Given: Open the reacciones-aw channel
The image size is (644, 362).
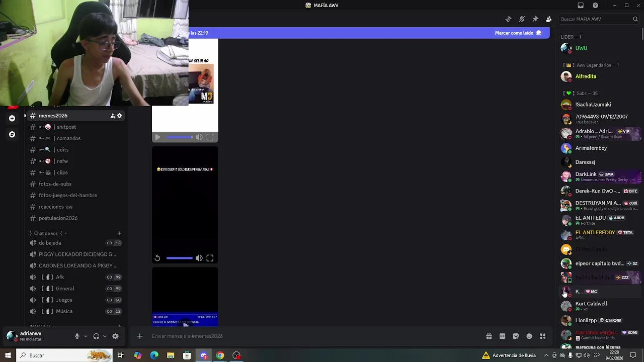Looking at the screenshot, I should click(x=75, y=207).
